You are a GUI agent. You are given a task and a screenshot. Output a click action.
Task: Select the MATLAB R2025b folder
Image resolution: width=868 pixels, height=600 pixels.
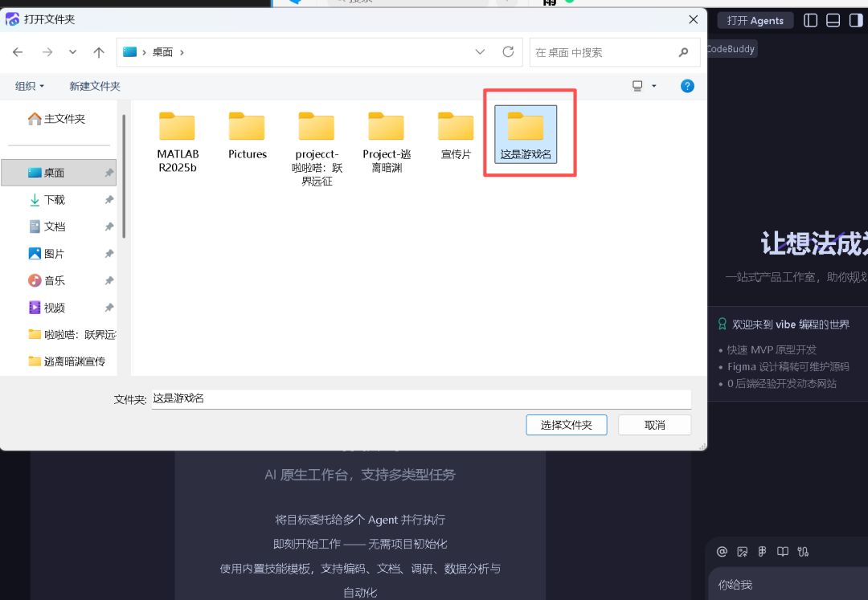(x=178, y=142)
